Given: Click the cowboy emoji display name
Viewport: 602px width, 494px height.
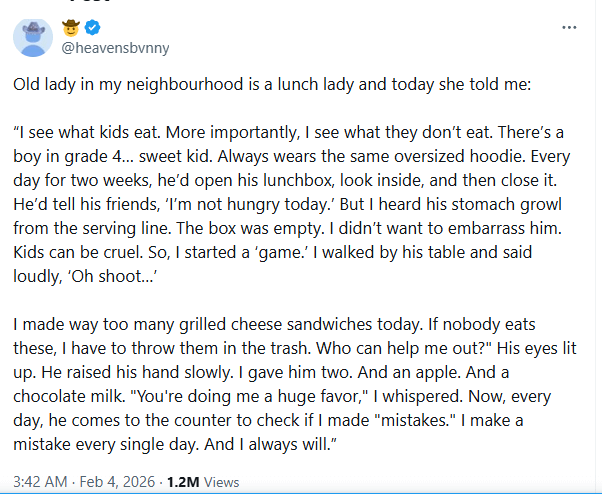Looking at the screenshot, I should coord(70,26).
